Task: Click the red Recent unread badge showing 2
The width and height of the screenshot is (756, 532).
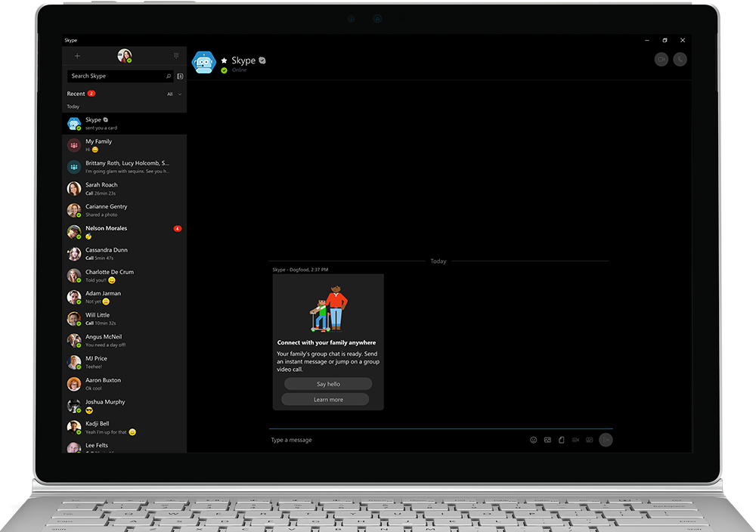Action: 91,94
